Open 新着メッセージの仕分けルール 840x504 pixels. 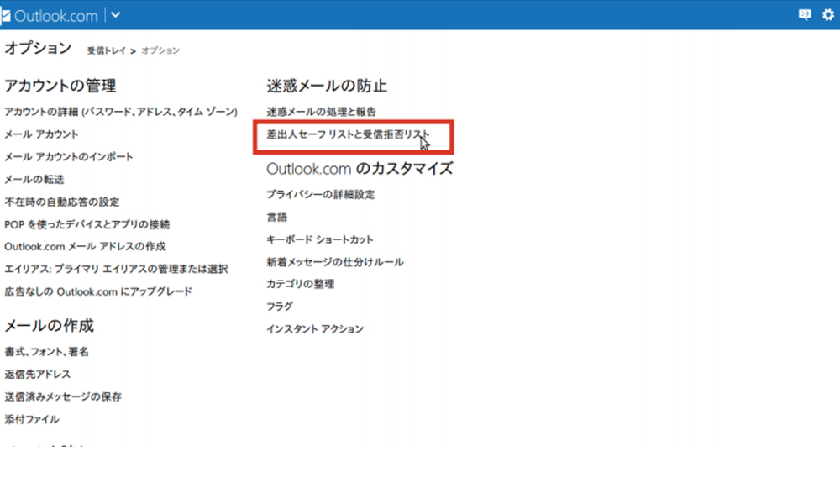pos(335,261)
